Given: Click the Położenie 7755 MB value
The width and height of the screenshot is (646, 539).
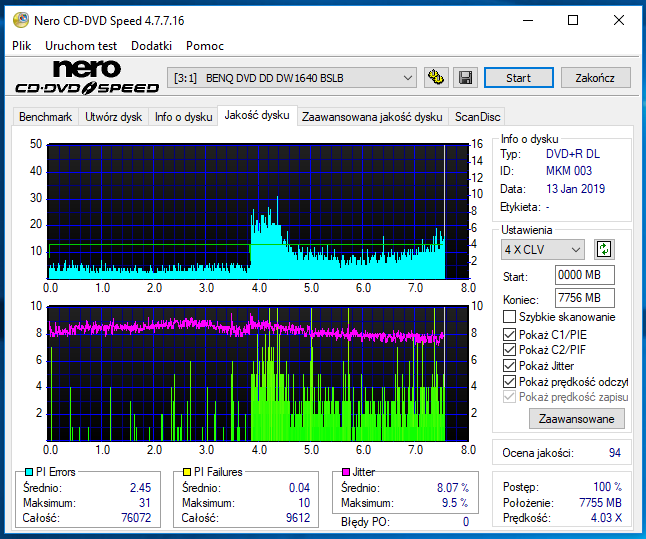Looking at the screenshot, I should 600,503.
